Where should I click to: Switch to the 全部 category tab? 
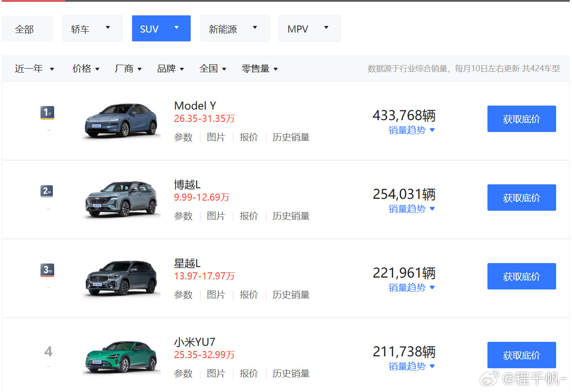[27, 28]
